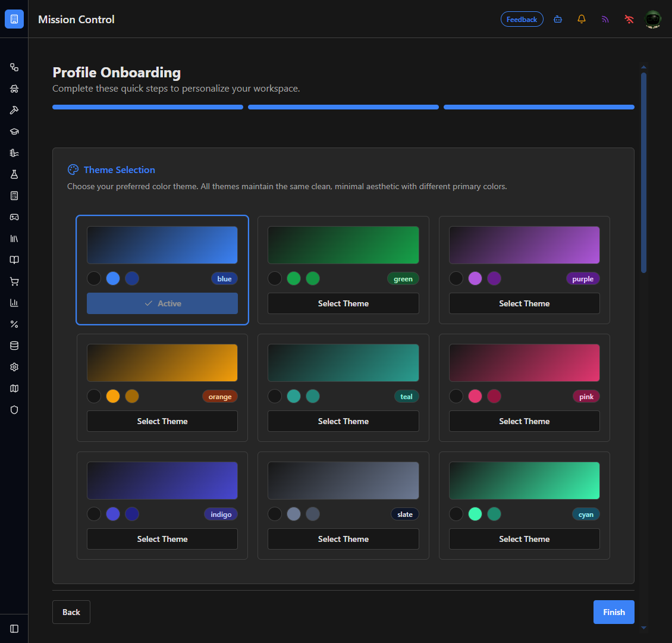Choose the teal Select Theme button
672x643 pixels.
coord(343,421)
